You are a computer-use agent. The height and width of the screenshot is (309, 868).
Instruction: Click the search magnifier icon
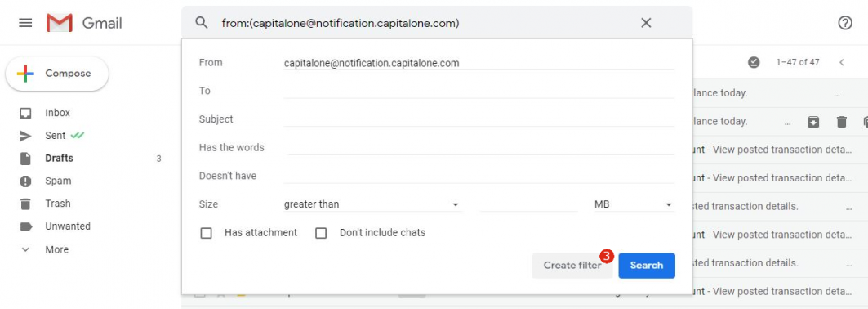(x=202, y=23)
